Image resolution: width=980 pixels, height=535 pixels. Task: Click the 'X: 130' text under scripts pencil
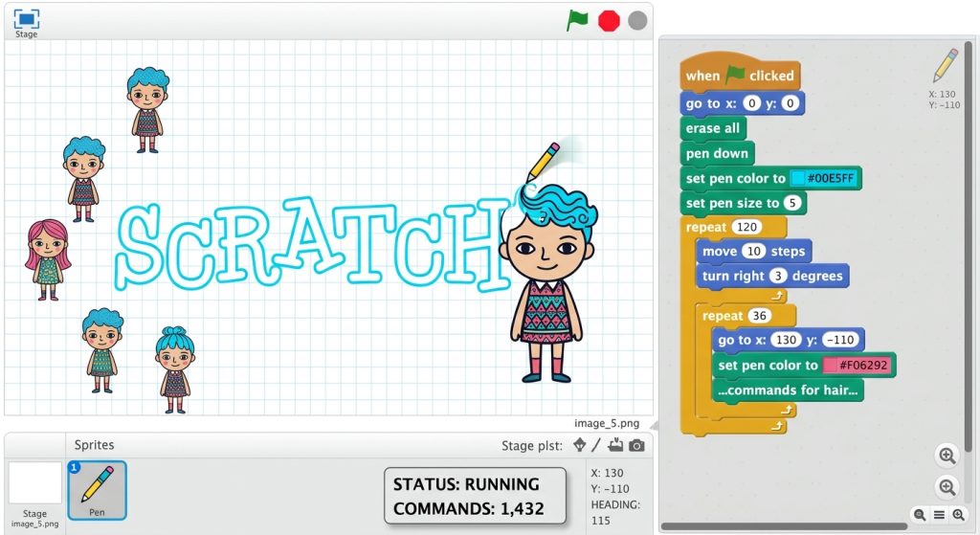pyautogui.click(x=942, y=95)
